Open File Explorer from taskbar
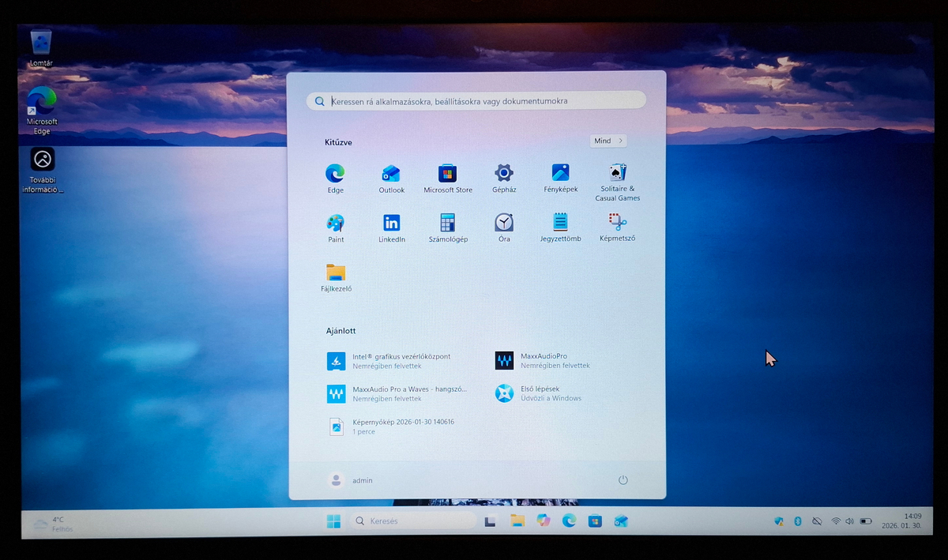 click(x=517, y=521)
